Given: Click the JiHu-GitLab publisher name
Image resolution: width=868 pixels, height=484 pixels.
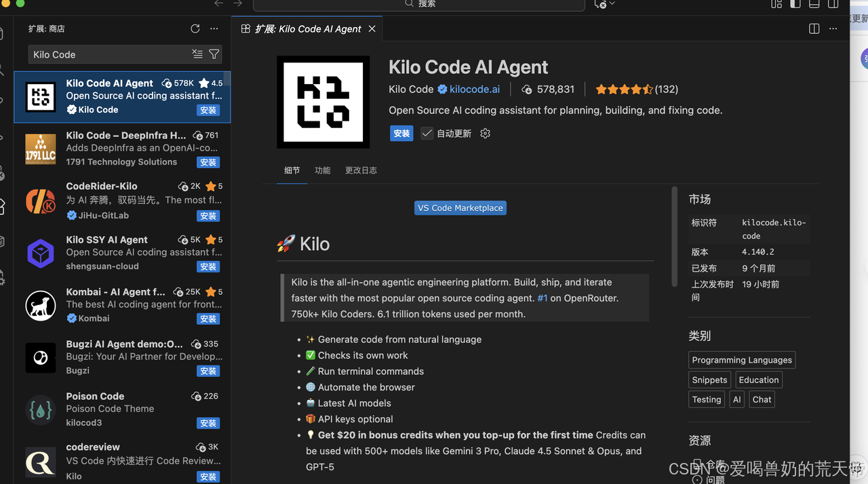Looking at the screenshot, I should pyautogui.click(x=103, y=216).
